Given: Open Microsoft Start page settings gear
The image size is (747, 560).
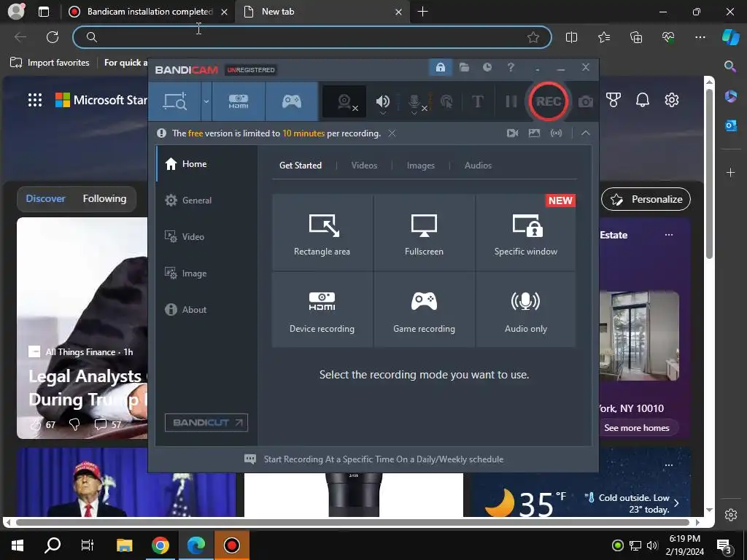Looking at the screenshot, I should coord(672,100).
